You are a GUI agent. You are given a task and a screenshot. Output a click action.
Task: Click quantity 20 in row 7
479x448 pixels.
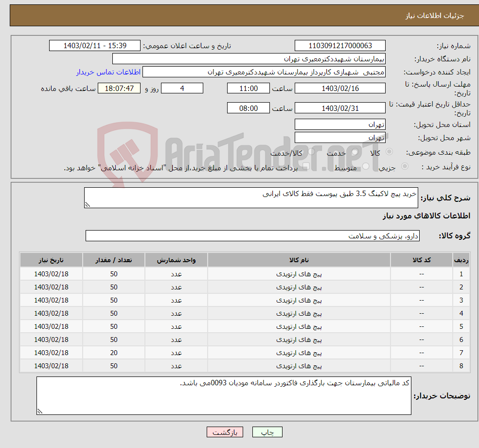click(114, 353)
